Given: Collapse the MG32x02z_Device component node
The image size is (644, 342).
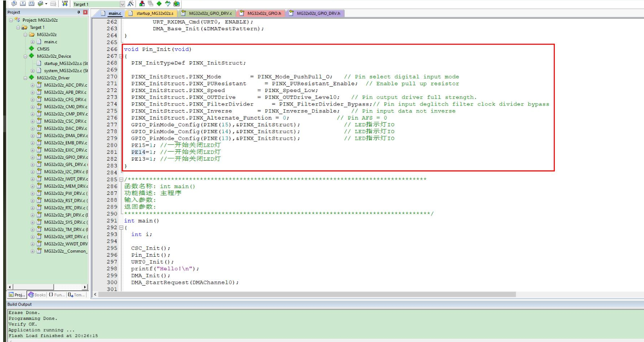Looking at the screenshot, I should point(26,56).
